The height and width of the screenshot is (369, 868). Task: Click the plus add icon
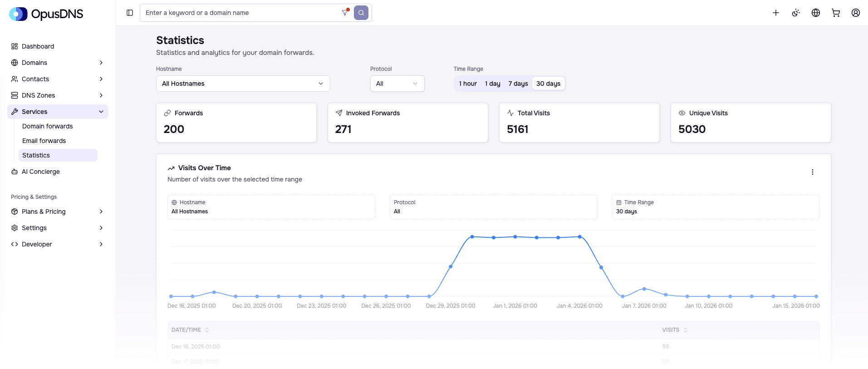776,13
